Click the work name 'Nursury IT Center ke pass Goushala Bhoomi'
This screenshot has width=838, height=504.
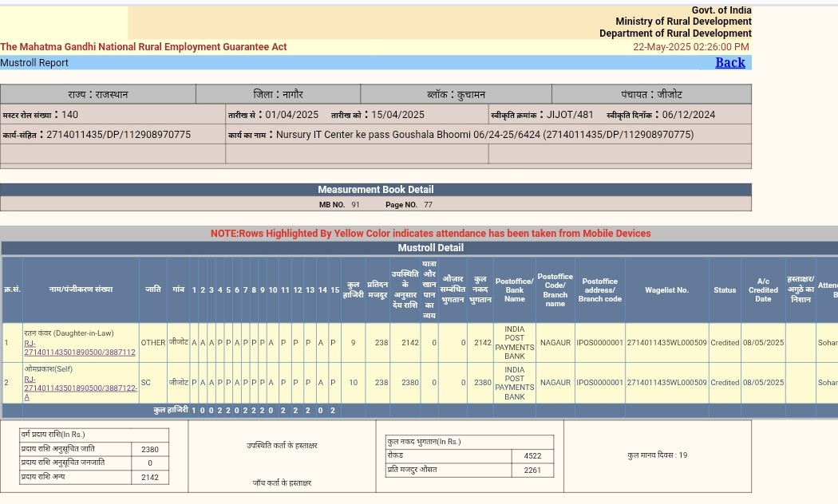374,135
